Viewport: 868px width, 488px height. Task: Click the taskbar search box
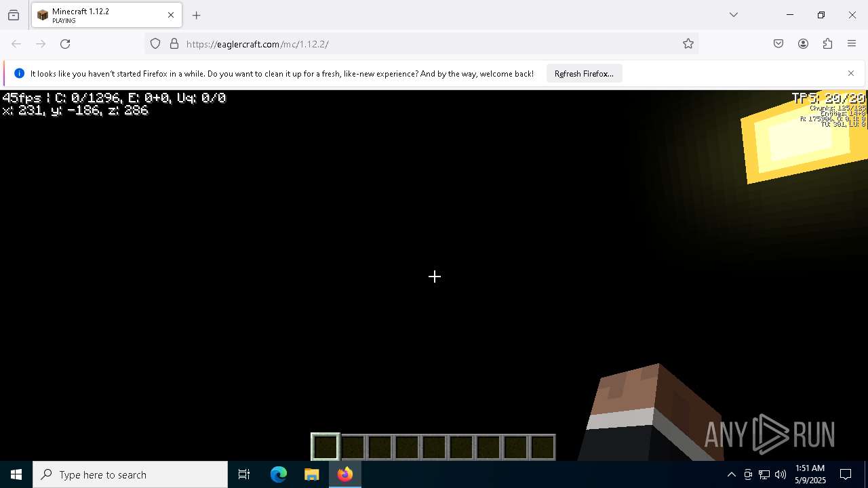click(x=130, y=474)
